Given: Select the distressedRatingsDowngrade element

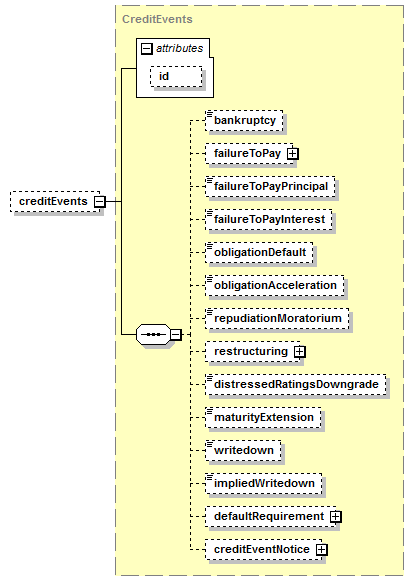Looking at the screenshot, I should pyautogui.click(x=296, y=385).
